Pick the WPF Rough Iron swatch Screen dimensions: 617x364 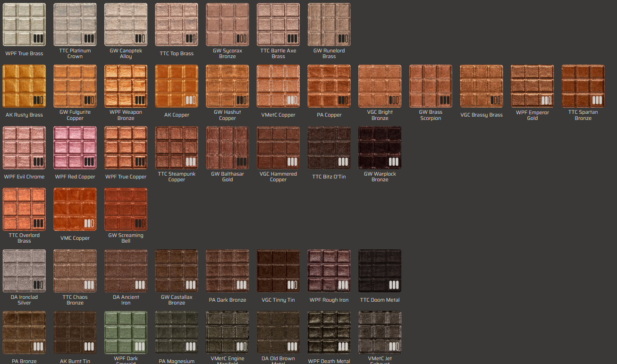pyautogui.click(x=329, y=271)
